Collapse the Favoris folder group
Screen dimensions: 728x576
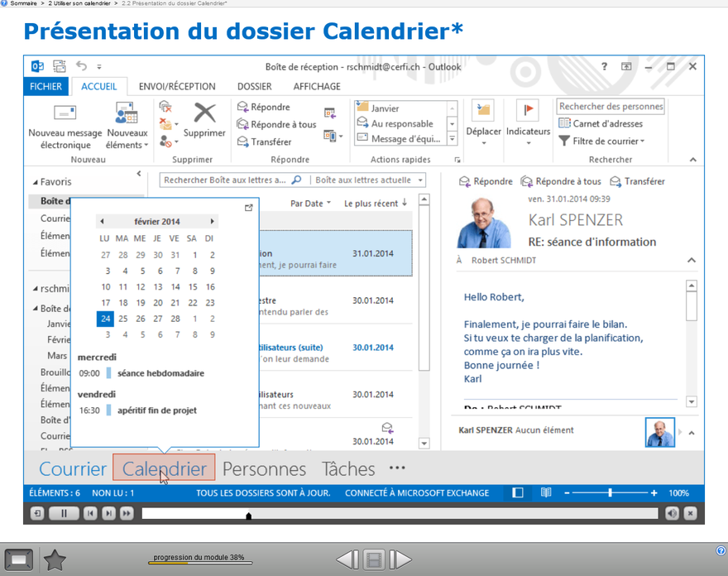tap(36, 182)
